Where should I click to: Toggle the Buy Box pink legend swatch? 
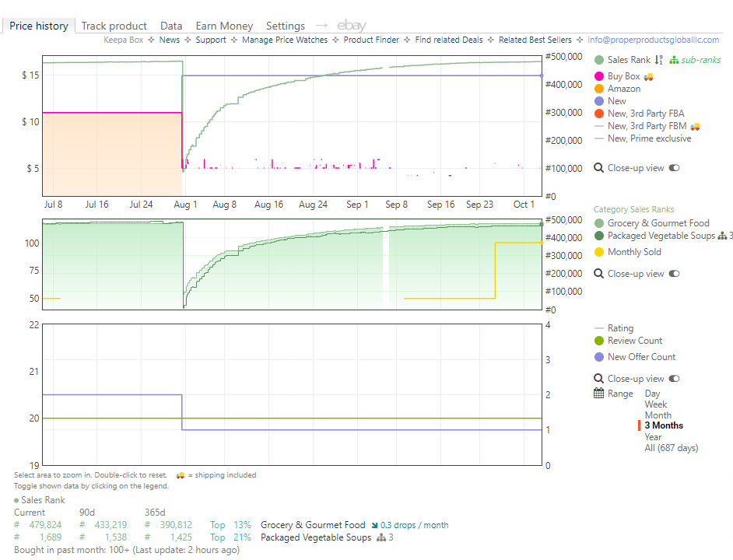pyautogui.click(x=599, y=76)
